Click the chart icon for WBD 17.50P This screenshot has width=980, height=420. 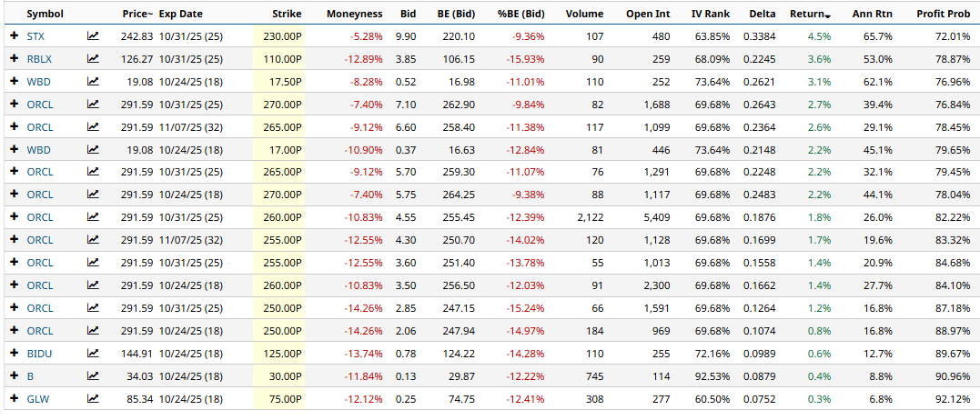pos(93,82)
